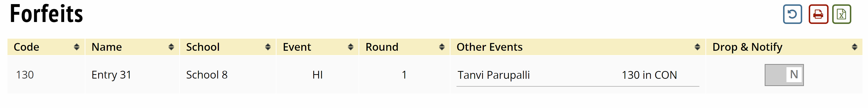Click the Name column sort arrows

[x=171, y=47]
